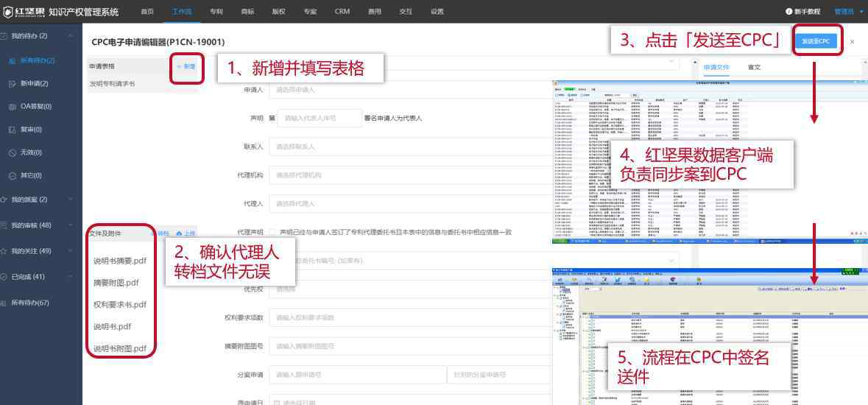This screenshot has width=868, height=405.
Task: Switch to the 官文 tab
Action: (754, 68)
